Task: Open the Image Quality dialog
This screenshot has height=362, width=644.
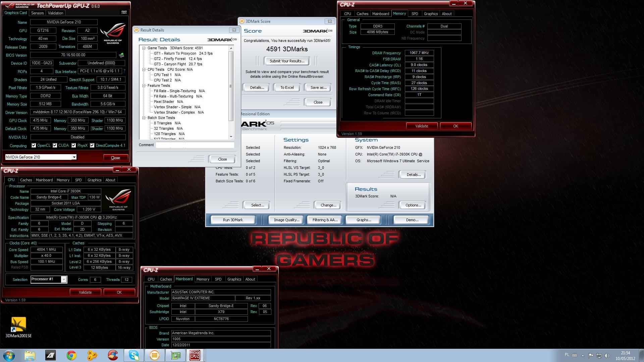Action: (286, 220)
